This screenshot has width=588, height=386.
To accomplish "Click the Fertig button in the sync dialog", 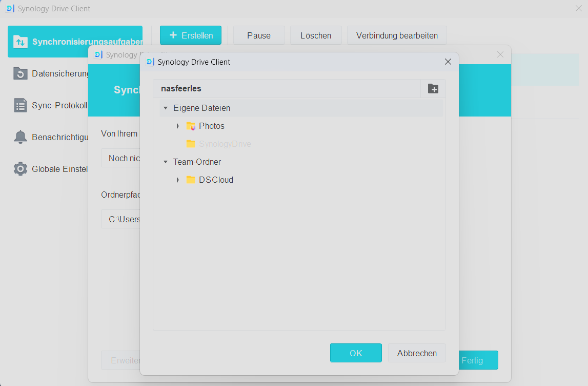I will coord(478,360).
